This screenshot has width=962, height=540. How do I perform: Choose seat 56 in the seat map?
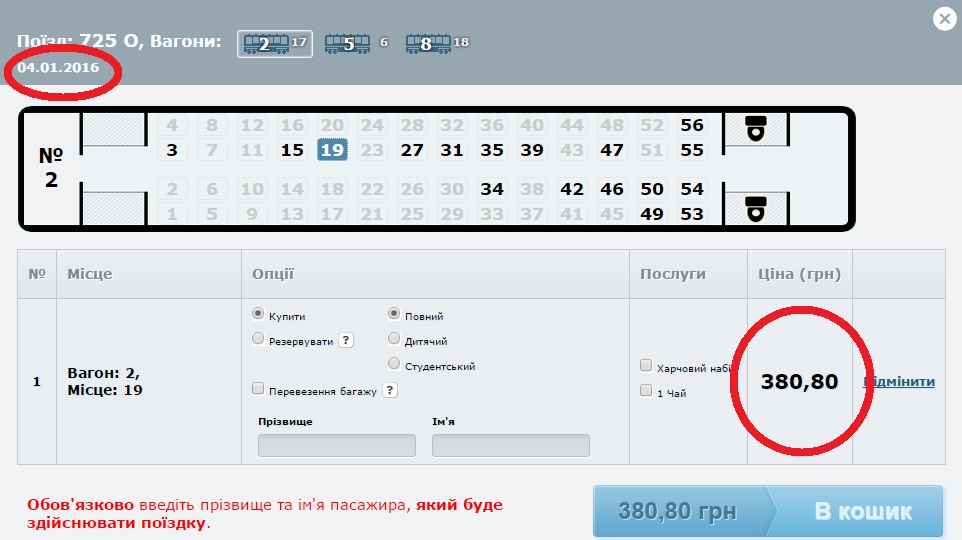point(691,125)
